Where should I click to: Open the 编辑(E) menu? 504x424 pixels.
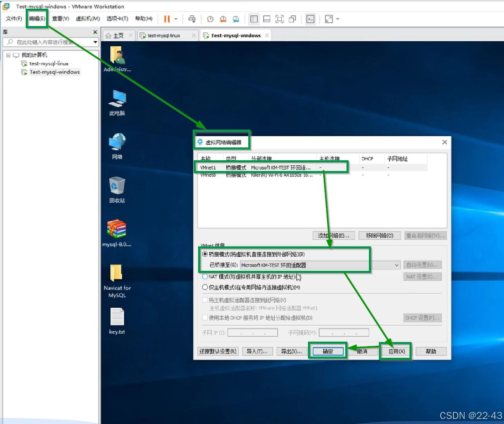click(x=37, y=19)
